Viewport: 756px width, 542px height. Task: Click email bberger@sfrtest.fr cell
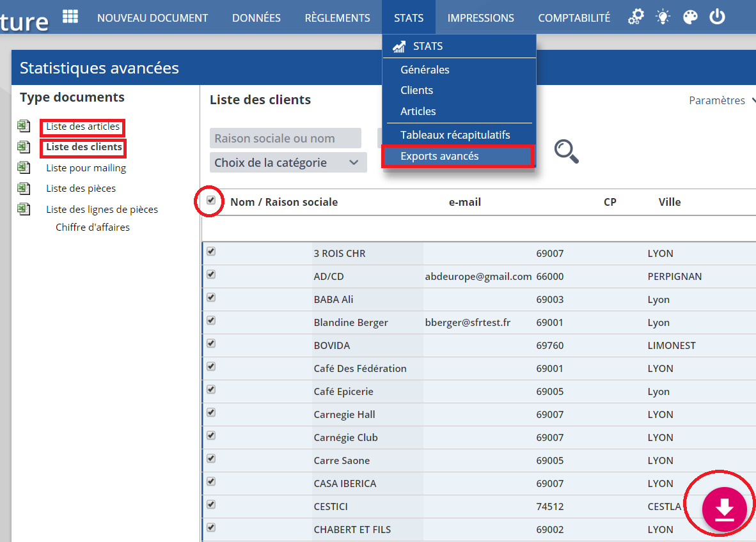pos(468,323)
